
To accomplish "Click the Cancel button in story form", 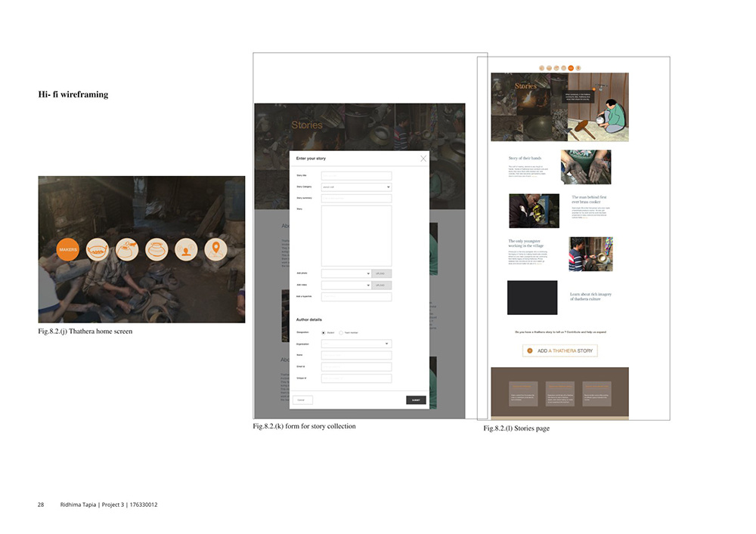I will tap(302, 400).
